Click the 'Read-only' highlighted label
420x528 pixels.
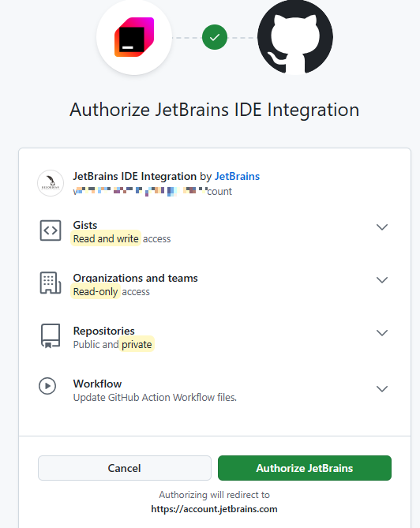[x=96, y=291]
